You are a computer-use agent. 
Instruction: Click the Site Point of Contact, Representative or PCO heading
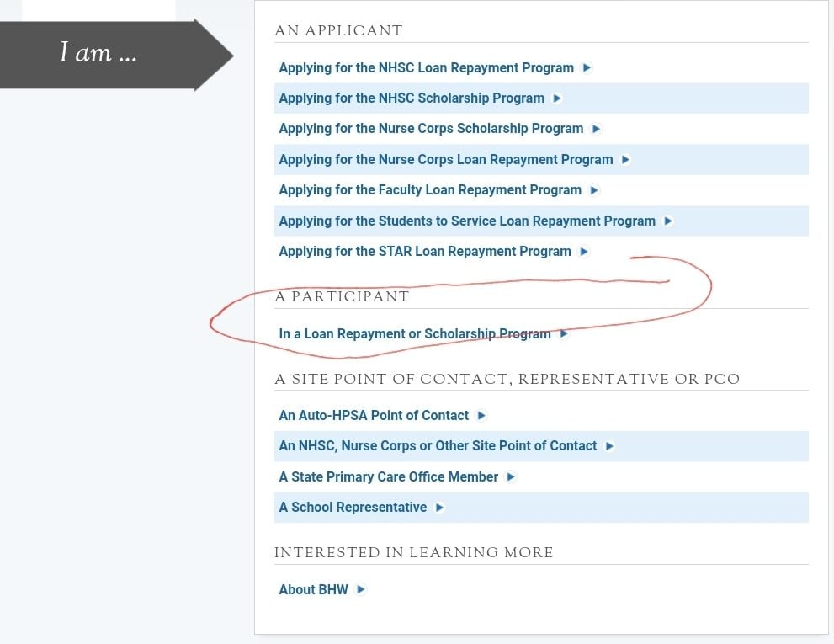tap(507, 379)
